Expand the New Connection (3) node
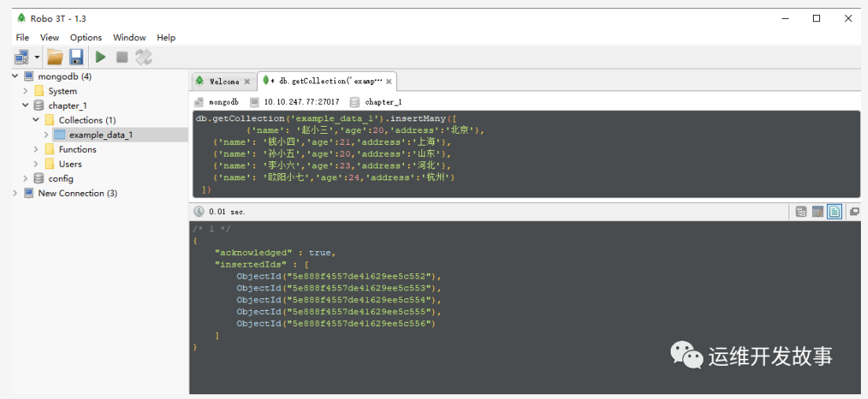The height and width of the screenshot is (399, 868). pyautogui.click(x=15, y=193)
